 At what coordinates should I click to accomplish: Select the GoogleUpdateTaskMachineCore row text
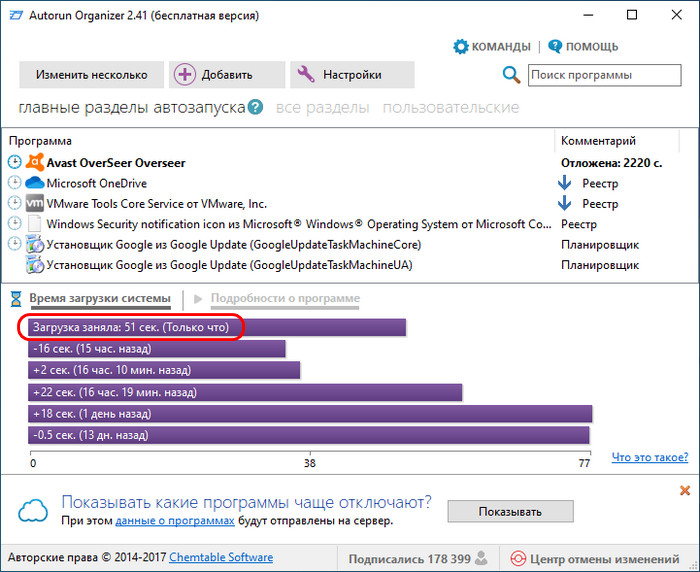pos(234,245)
